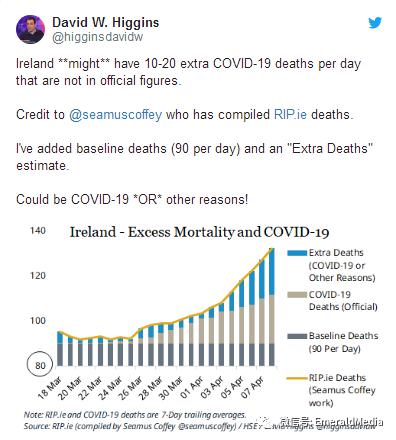Click the 140 y-axis label
Screen dimensions: 396x440
tap(38, 231)
